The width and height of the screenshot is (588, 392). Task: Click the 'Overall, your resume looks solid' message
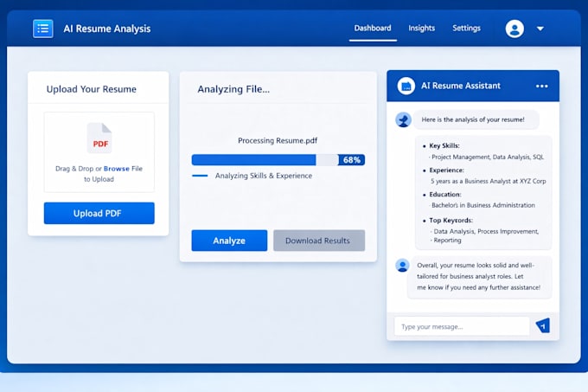click(479, 276)
